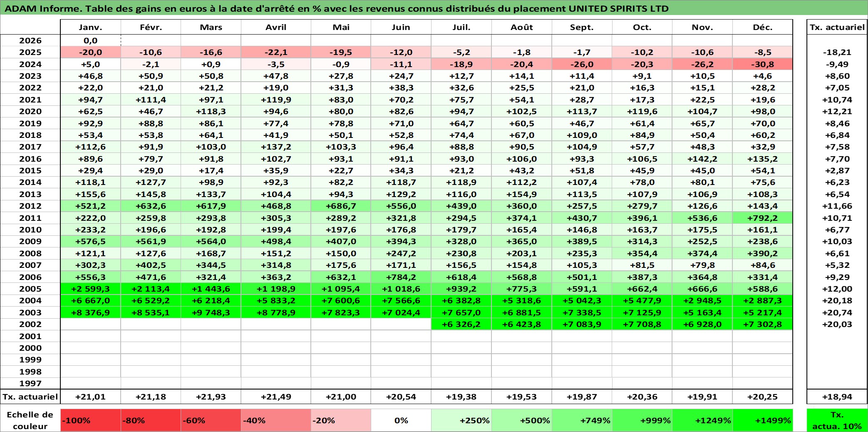Viewport: 868px width, 432px height.
Task: Select the +402,5 cell in 2007
Action: coord(151,265)
